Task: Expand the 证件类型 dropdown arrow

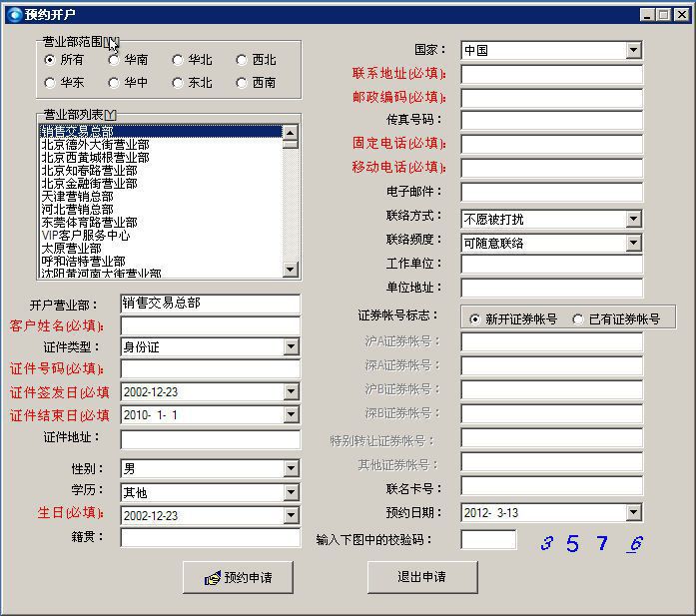Action: tap(292, 347)
